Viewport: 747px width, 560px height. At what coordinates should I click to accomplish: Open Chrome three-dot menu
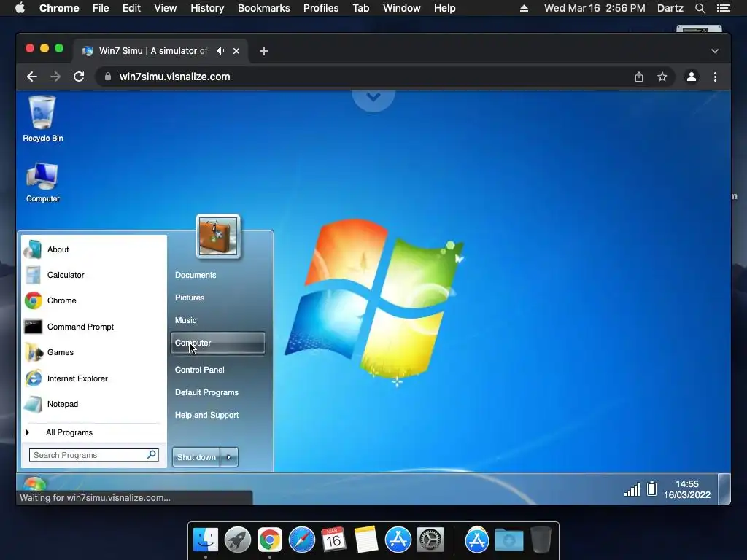pos(715,77)
